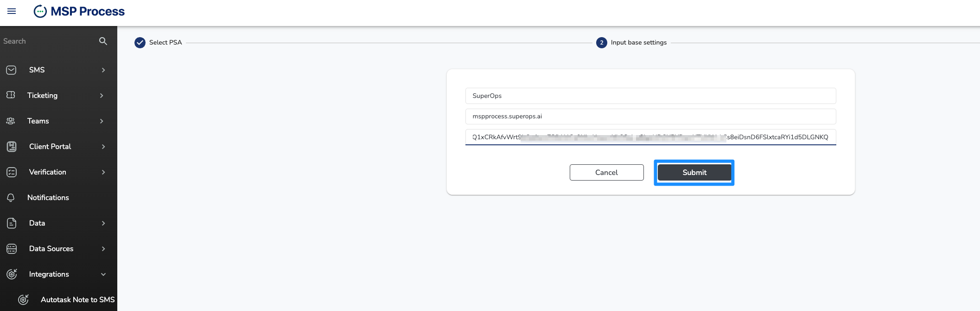Viewport: 980px width, 311px height.
Task: Click the Verification checklist icon
Action: [12, 172]
